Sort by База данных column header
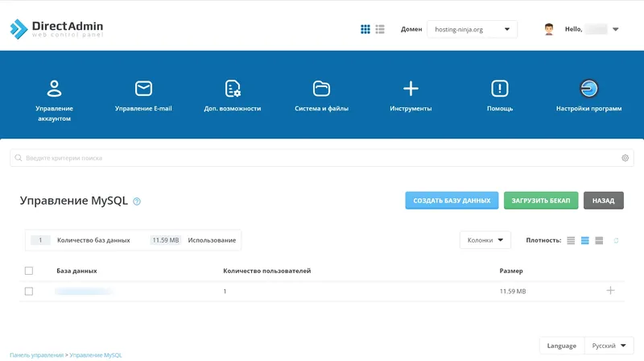 point(76,271)
